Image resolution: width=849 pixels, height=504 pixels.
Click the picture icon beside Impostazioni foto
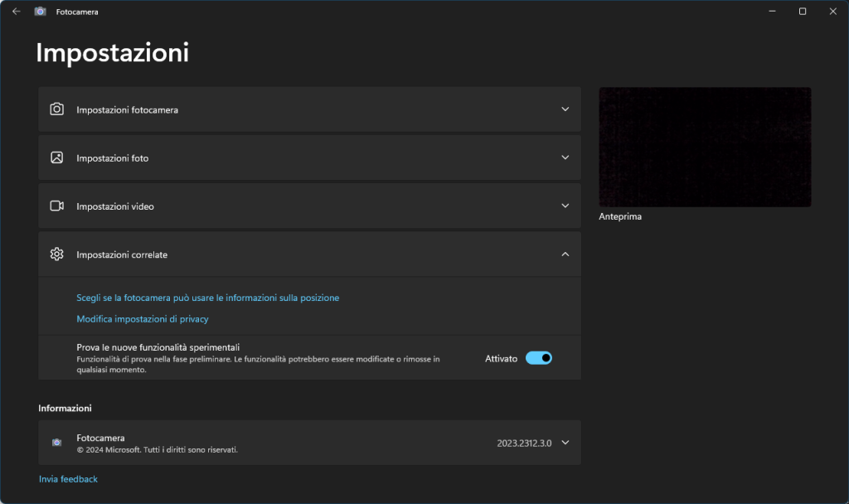(x=56, y=157)
